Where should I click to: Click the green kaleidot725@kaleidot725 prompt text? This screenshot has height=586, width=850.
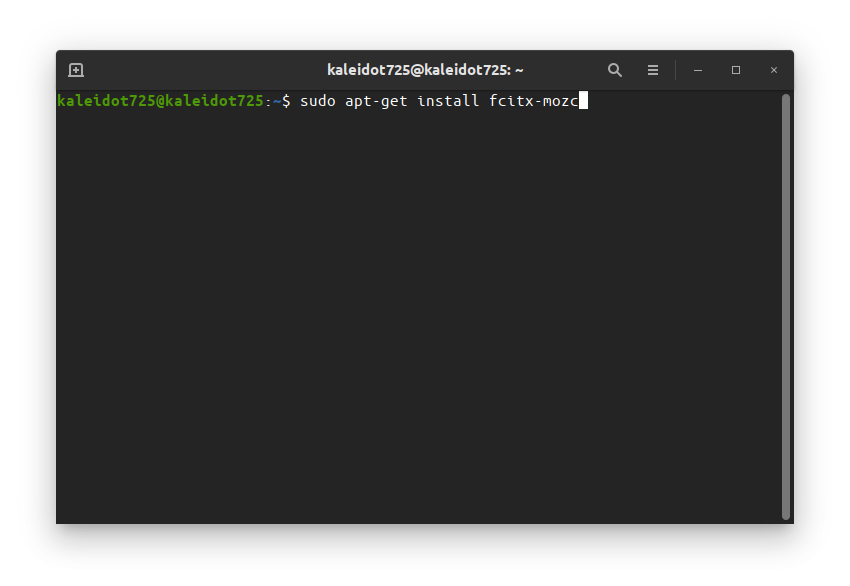tap(160, 101)
